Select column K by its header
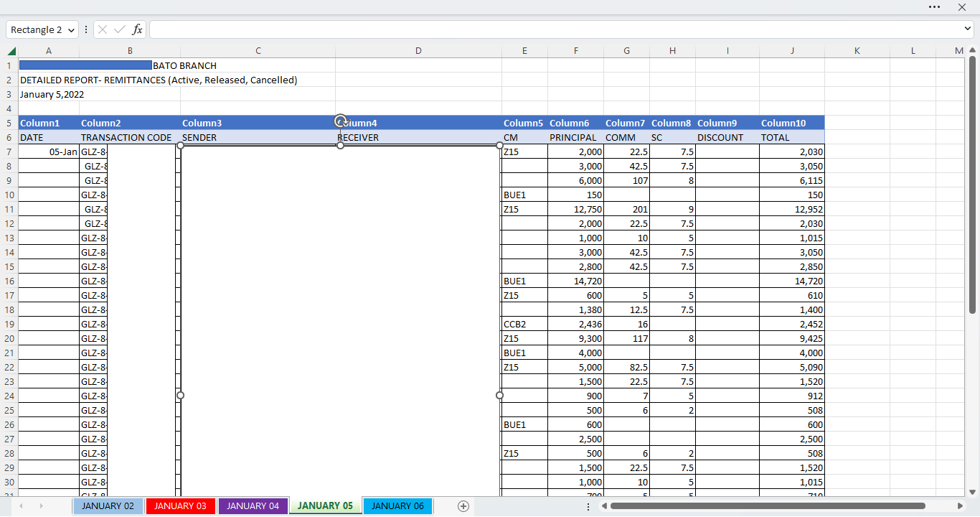The width and height of the screenshot is (980, 517). [857, 51]
